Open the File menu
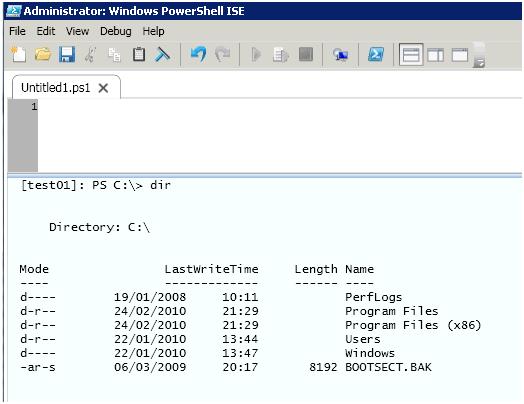The height and width of the screenshot is (404, 524). [x=17, y=31]
